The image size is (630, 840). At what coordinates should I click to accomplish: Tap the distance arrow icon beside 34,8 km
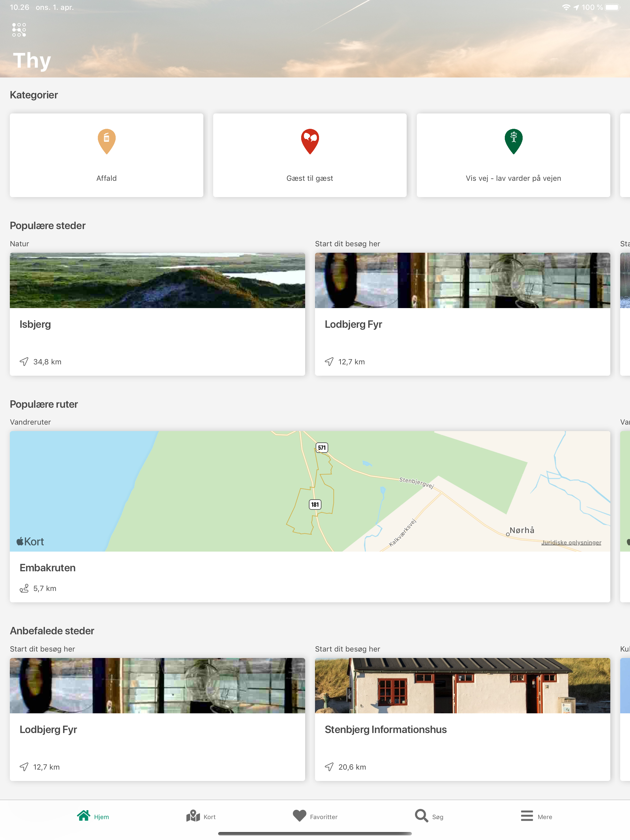point(24,362)
